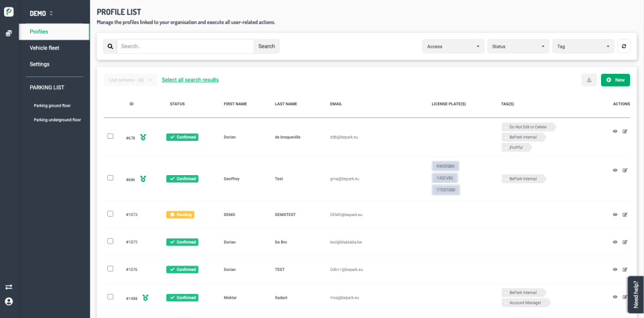Screen dimensions: 644x318
Task: Select the checkbox for profile #1498
Action: point(110,297)
